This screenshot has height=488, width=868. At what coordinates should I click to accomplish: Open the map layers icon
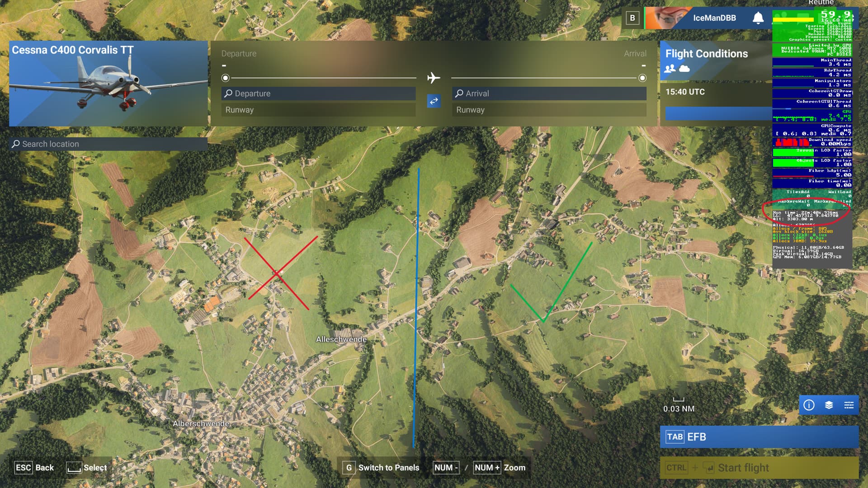(829, 405)
